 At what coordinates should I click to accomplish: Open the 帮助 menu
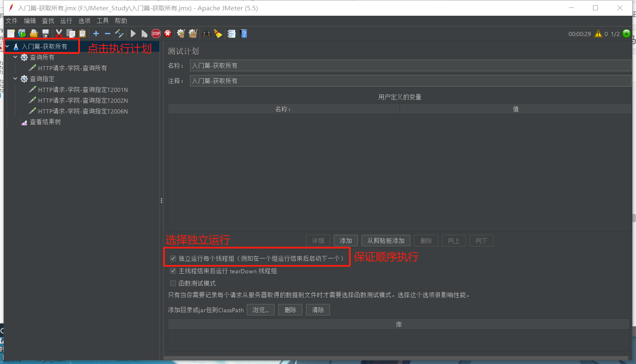[x=121, y=21]
